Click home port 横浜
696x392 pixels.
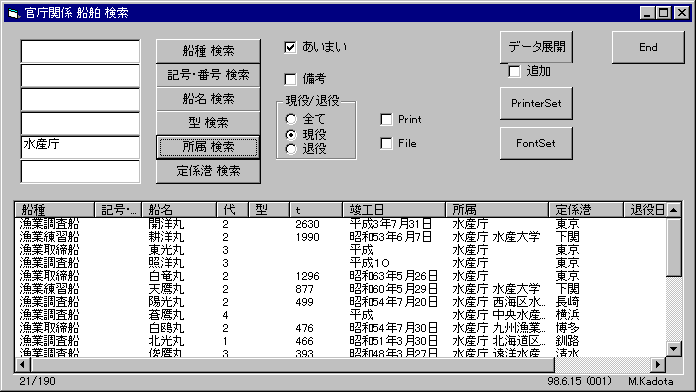pyautogui.click(x=567, y=315)
